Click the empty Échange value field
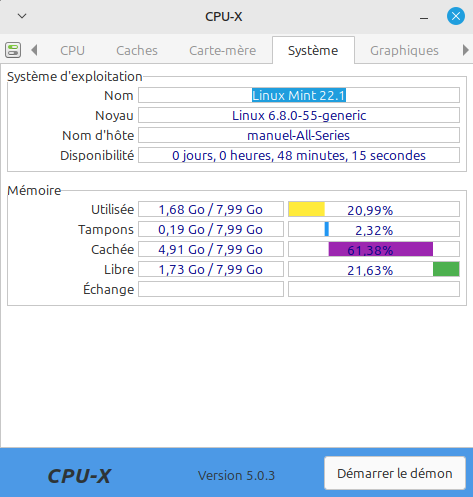The width and height of the screenshot is (473, 497). 211,289
